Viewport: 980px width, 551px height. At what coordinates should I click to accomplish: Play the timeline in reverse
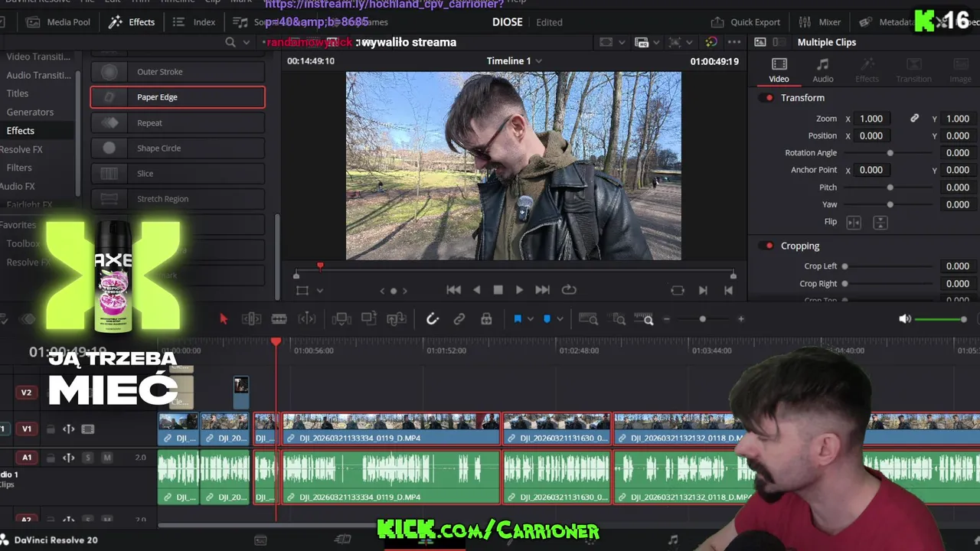pos(477,290)
